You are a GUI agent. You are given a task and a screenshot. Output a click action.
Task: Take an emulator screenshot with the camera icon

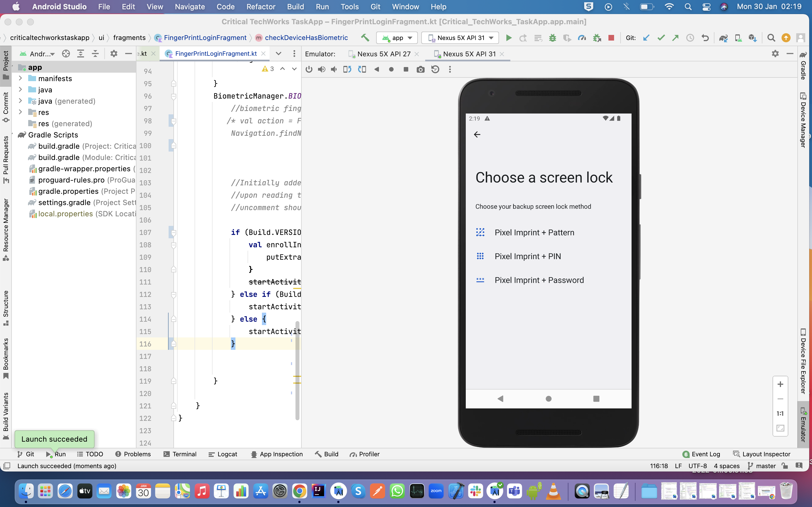point(420,69)
